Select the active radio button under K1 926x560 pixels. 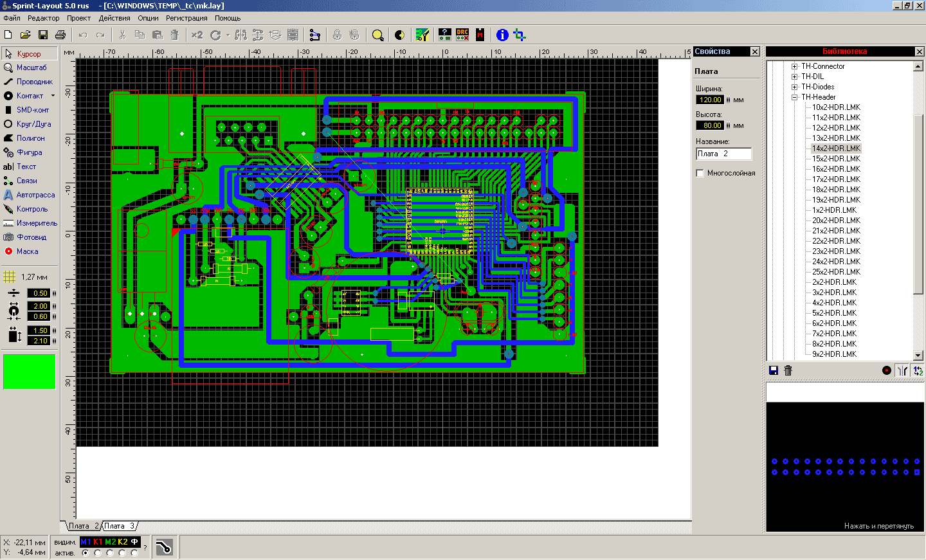click(98, 553)
